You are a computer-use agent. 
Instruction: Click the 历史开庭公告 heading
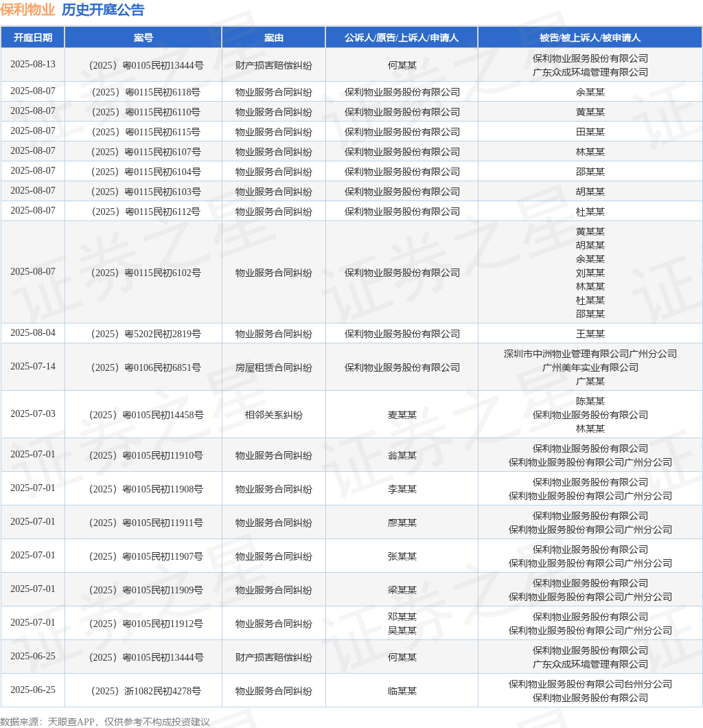click(103, 10)
